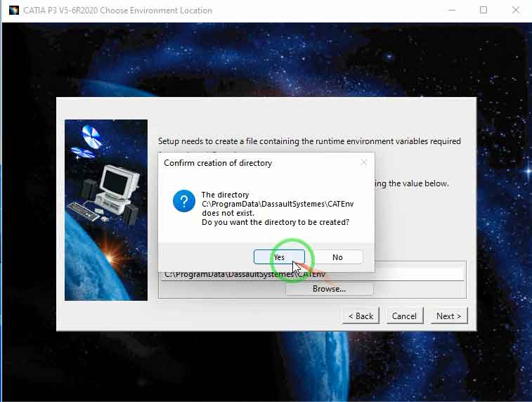Click the blue question mark icon
This screenshot has width=532, height=402.
(184, 202)
